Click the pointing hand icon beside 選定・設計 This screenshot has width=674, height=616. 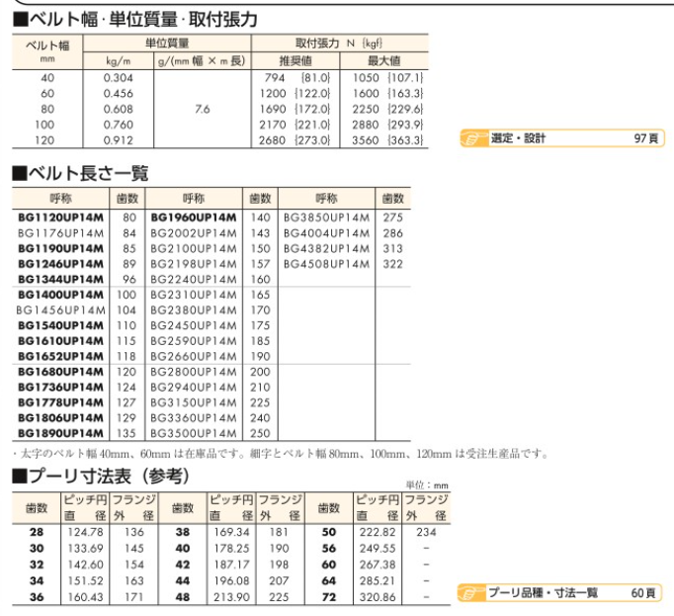[473, 138]
